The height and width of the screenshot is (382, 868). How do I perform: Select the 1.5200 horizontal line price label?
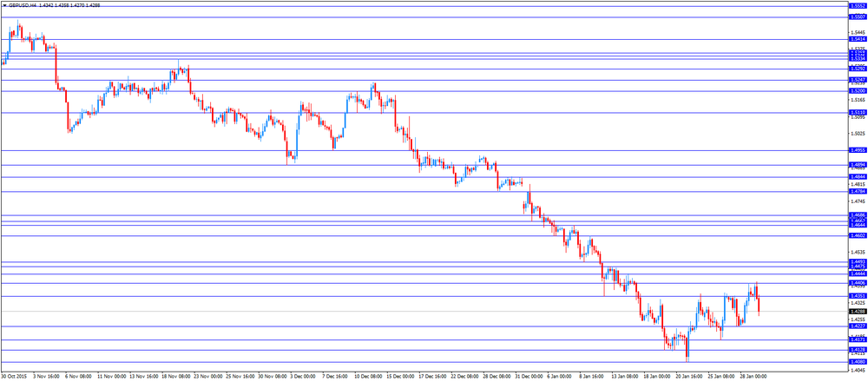click(858, 91)
